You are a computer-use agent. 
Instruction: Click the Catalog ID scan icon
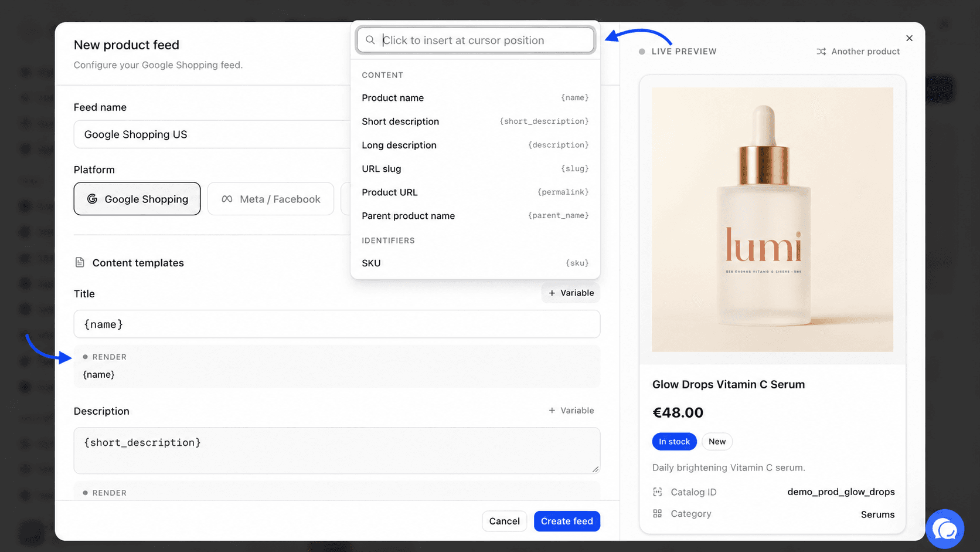click(x=658, y=492)
